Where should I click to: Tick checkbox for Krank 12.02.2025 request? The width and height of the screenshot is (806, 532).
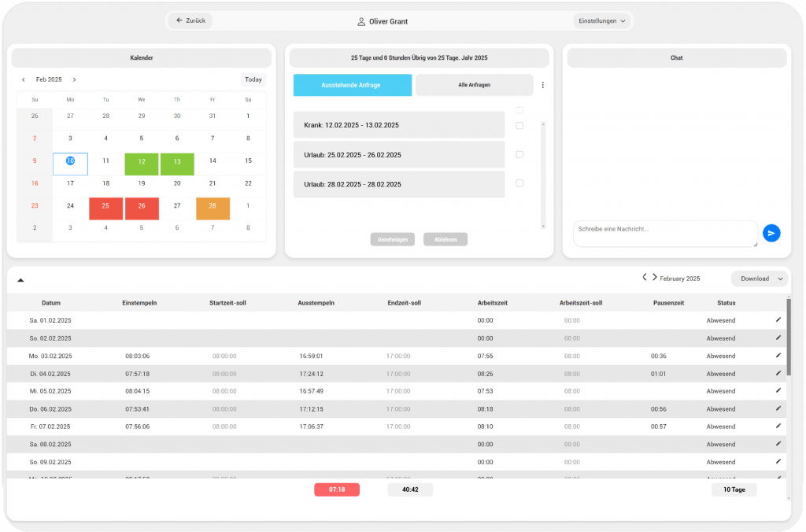[519, 125]
